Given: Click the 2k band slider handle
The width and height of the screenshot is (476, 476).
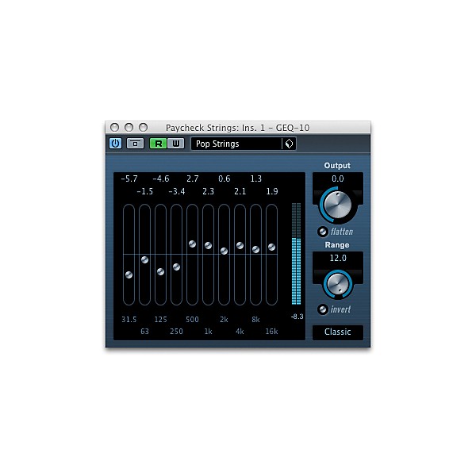Looking at the screenshot, I should [x=224, y=251].
